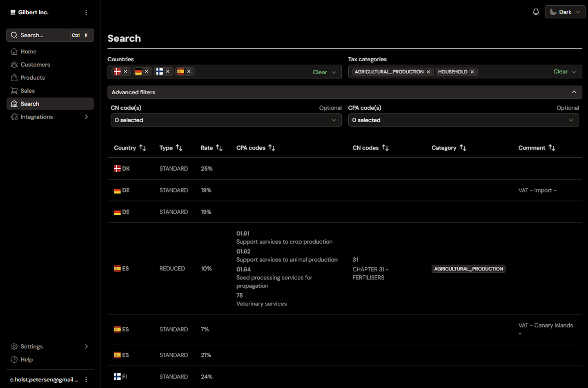Screen dimensions: 588x388
Task: Open the Tax categories dropdown chevron
Action: pyautogui.click(x=575, y=72)
